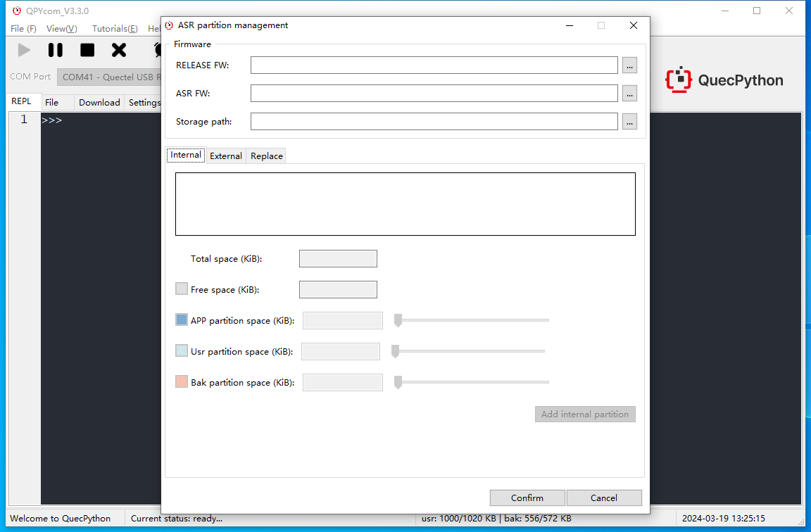This screenshot has height=532, width=811.
Task: Click the Usr partition space input field
Action: pos(340,352)
